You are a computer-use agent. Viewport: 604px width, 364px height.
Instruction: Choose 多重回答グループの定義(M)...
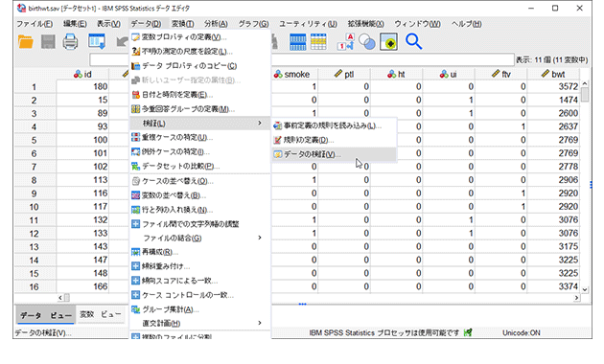click(199, 109)
